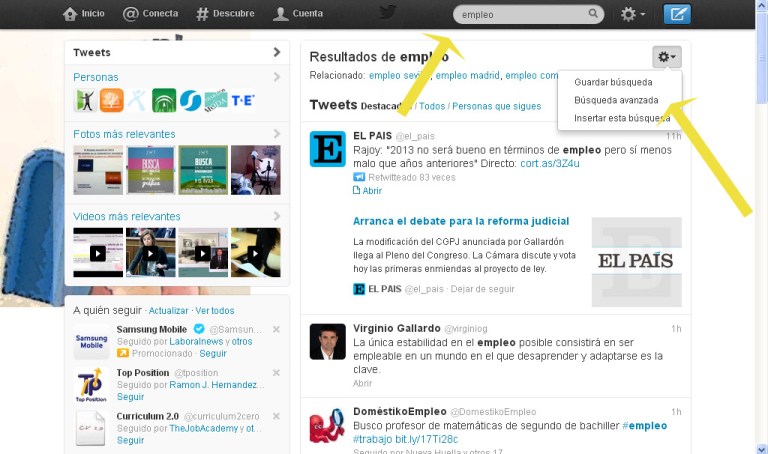The height and width of the screenshot is (454, 768).
Task: Go to Inicio home icon
Action: (70, 14)
